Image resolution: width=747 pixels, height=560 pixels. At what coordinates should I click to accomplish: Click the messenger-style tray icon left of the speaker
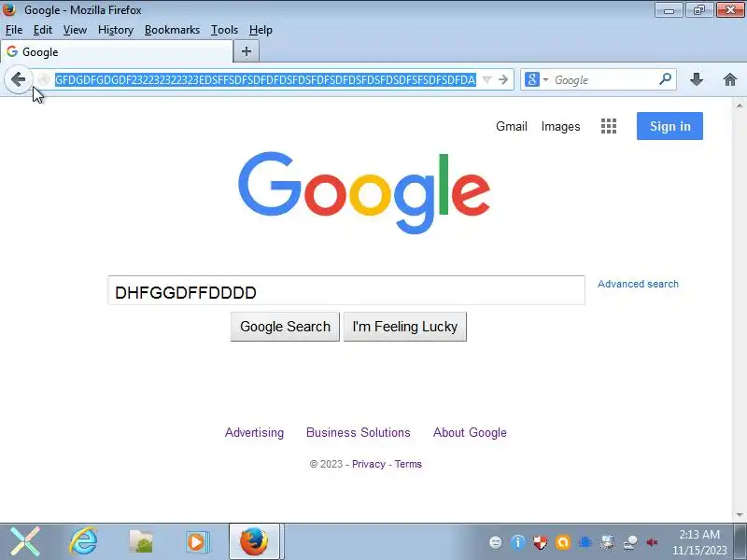629,542
